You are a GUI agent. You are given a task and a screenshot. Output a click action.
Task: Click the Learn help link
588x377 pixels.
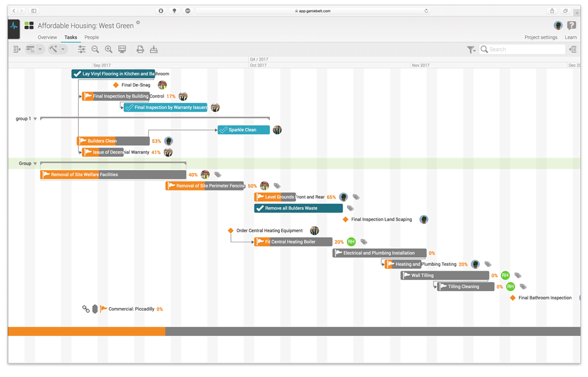[570, 37]
